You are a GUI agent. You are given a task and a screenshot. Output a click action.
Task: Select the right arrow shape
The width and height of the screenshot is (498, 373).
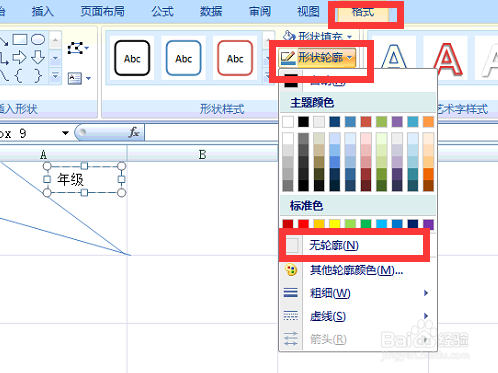coord(20,57)
